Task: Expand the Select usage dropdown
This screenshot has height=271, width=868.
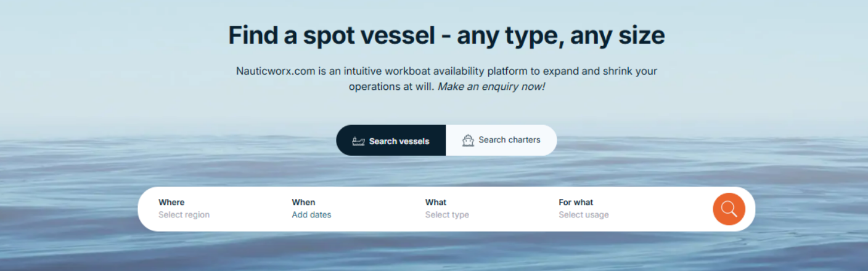Action: coord(583,215)
